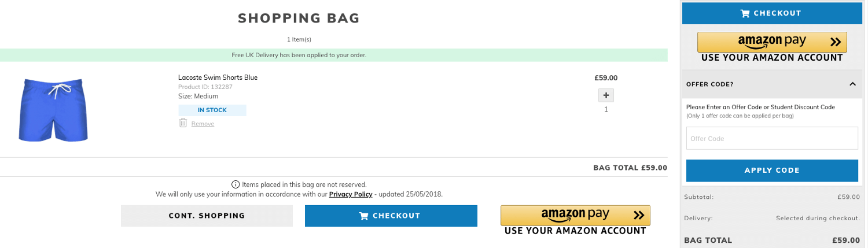Click the bottom Amazon Pay arrows icon
Screen dimensions: 868x248
(638, 215)
